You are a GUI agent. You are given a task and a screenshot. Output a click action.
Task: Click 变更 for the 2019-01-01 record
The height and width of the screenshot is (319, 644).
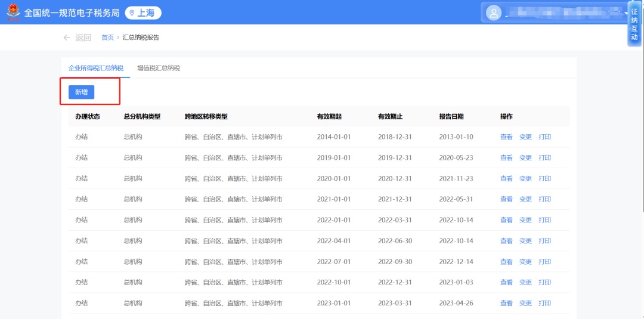pyautogui.click(x=525, y=158)
